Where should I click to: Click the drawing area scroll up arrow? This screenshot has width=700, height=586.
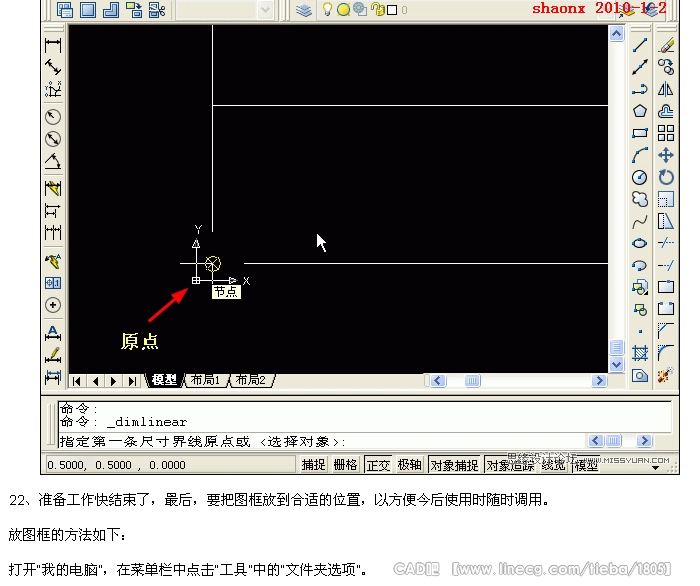click(x=617, y=33)
